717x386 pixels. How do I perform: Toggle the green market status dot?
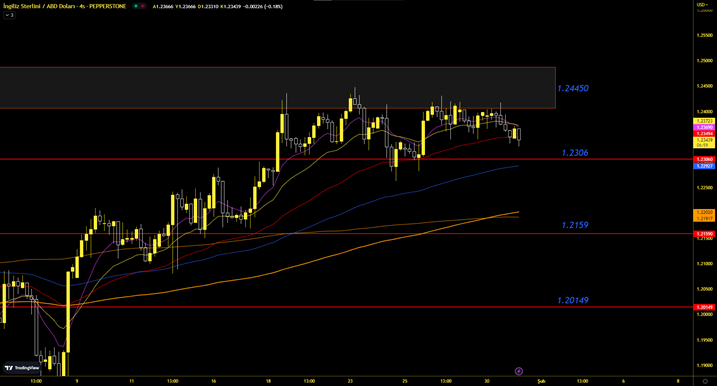click(x=136, y=6)
